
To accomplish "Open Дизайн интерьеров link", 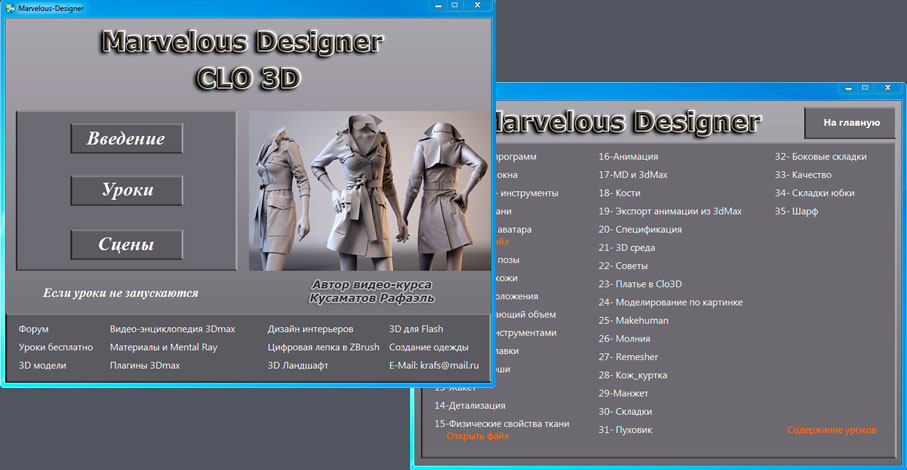I will click(310, 329).
